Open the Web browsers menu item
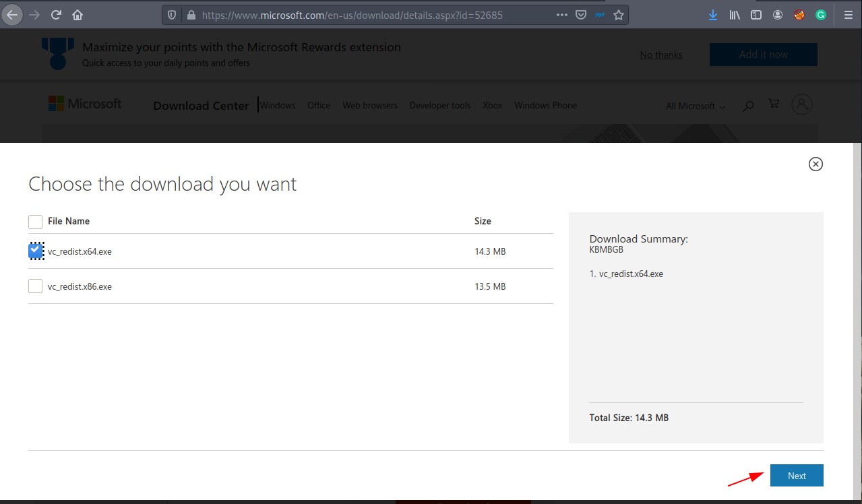 click(x=370, y=105)
